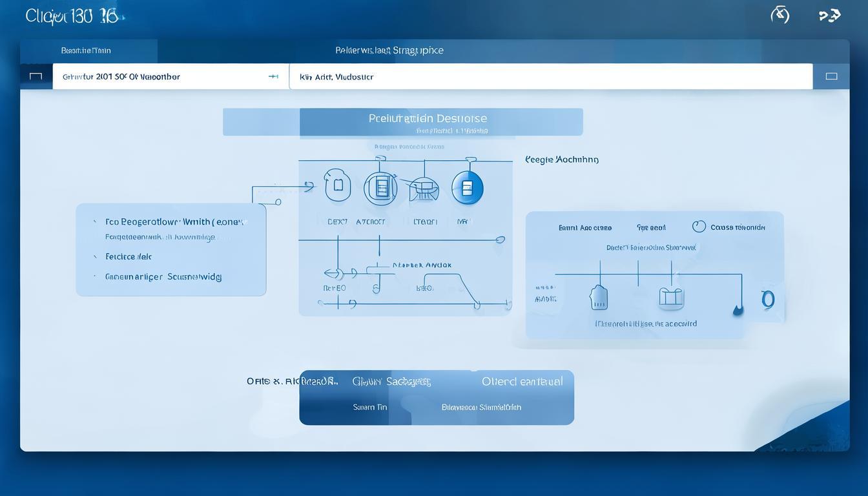Image resolution: width=868 pixels, height=496 pixels.
Task: Click the blue ring icon at right panel edge
Action: (767, 300)
